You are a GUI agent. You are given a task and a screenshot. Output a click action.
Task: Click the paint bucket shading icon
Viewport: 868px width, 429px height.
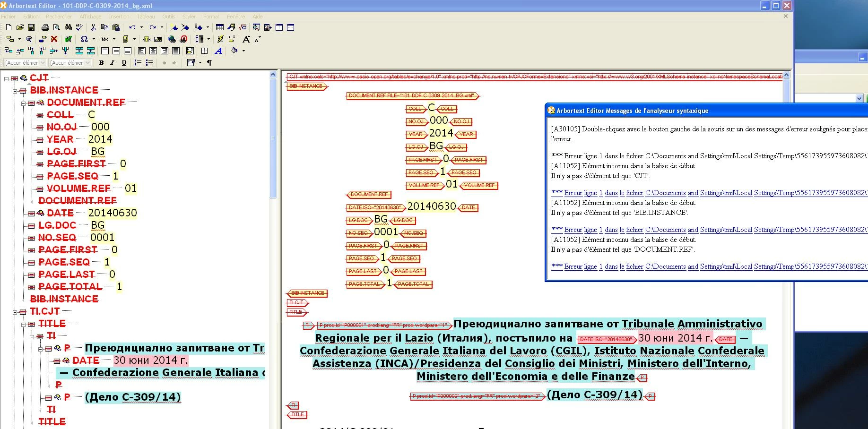pos(234,51)
